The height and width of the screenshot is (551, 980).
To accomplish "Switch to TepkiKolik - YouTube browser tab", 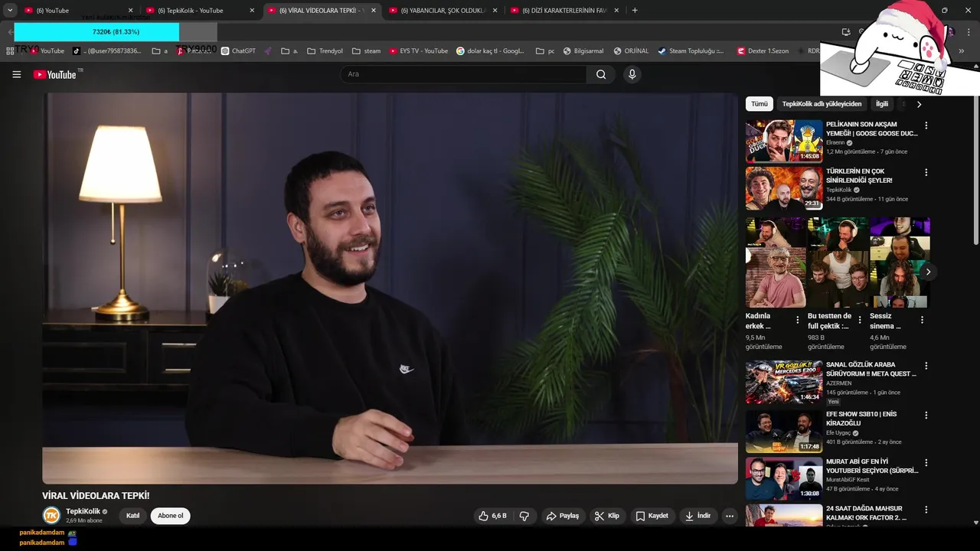I will pyautogui.click(x=199, y=11).
